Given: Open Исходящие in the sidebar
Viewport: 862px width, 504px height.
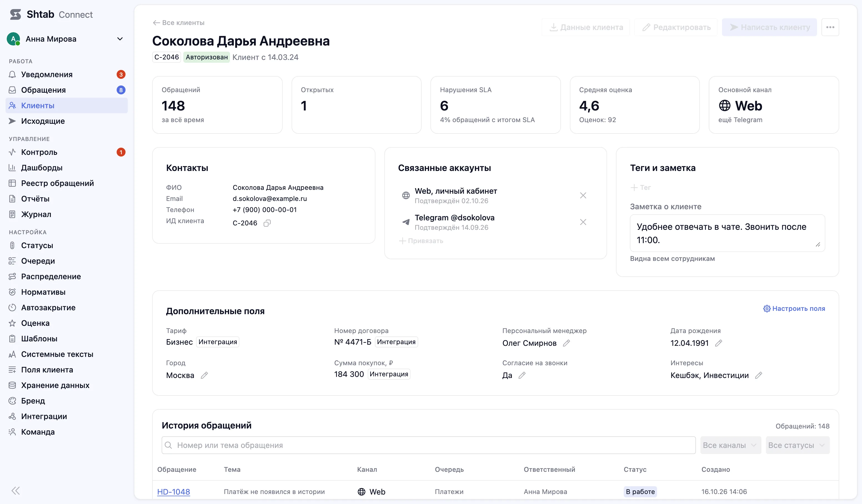Looking at the screenshot, I should tap(67, 121).
